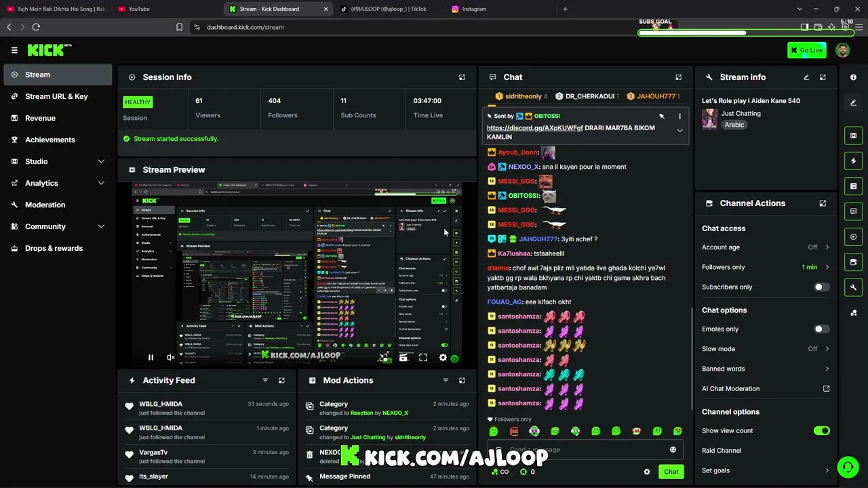This screenshot has width=868, height=488.
Task: Expand the Activity Feed panel
Action: 281,381
